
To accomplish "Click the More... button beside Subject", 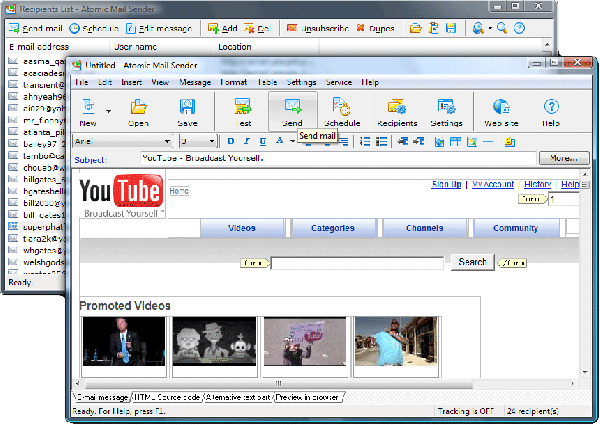I will pyautogui.click(x=563, y=158).
